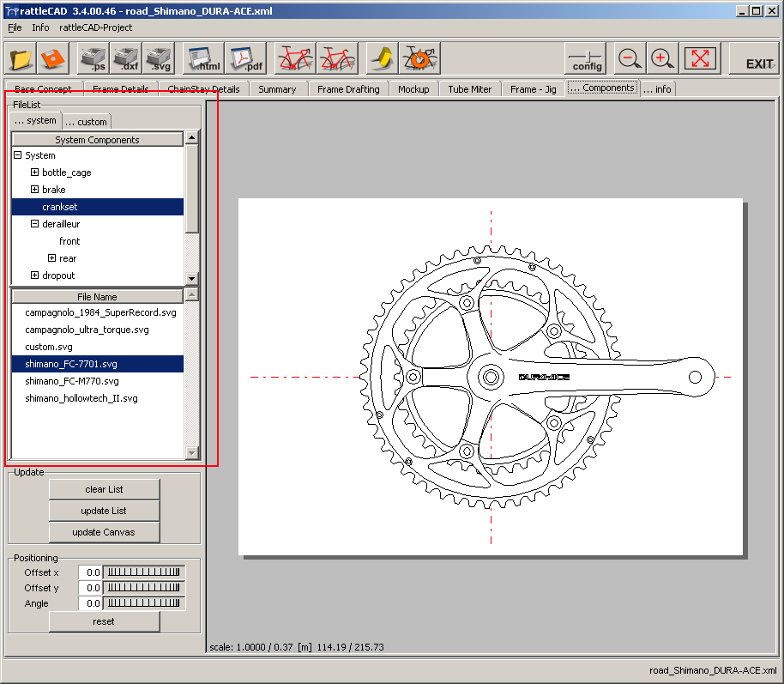This screenshot has width=784, height=684.
Task: Select campagnolo_ultra_torque.svg file
Action: (98, 330)
